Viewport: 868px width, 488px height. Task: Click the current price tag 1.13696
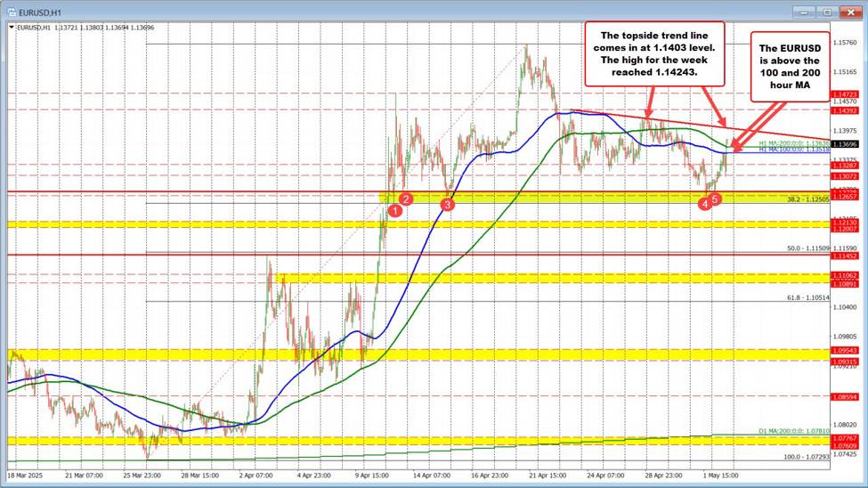pos(845,142)
